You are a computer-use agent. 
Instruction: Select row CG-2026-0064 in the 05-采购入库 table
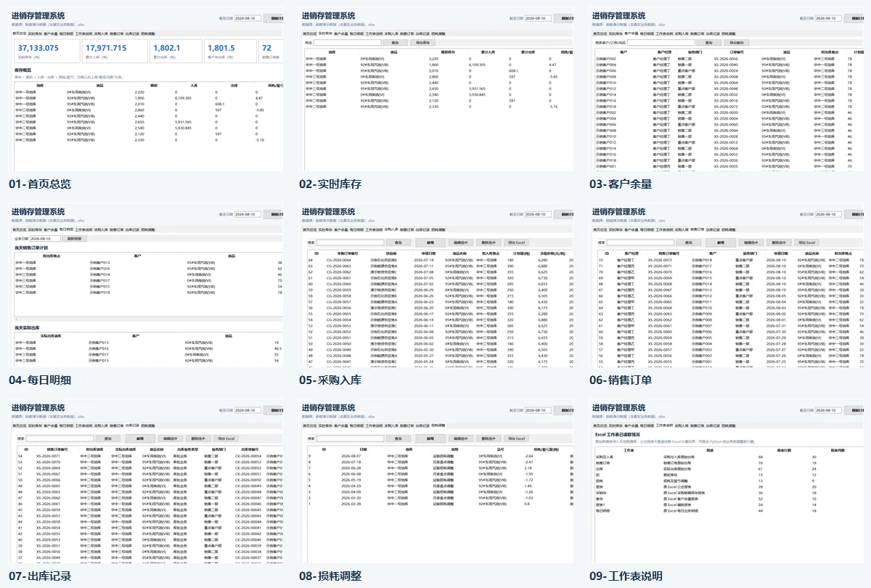point(439,260)
